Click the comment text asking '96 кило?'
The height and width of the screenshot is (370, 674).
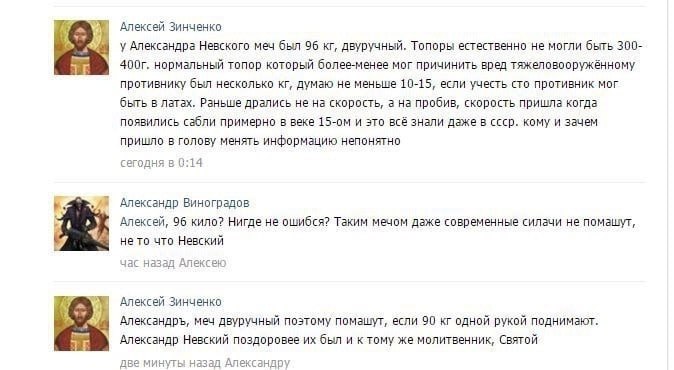coord(378,231)
